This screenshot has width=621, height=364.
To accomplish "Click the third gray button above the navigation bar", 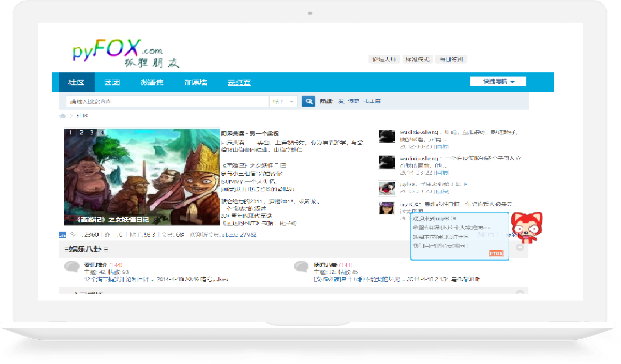I will pyautogui.click(x=451, y=59).
